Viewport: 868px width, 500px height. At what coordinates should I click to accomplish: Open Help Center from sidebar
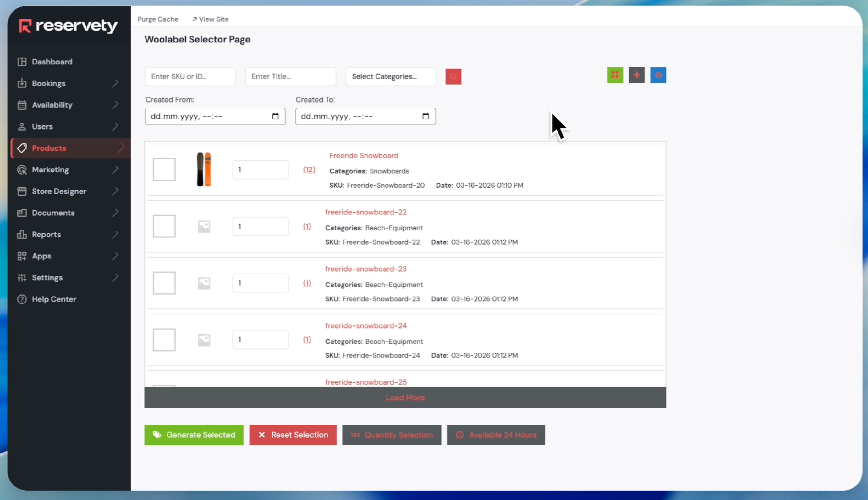(54, 299)
